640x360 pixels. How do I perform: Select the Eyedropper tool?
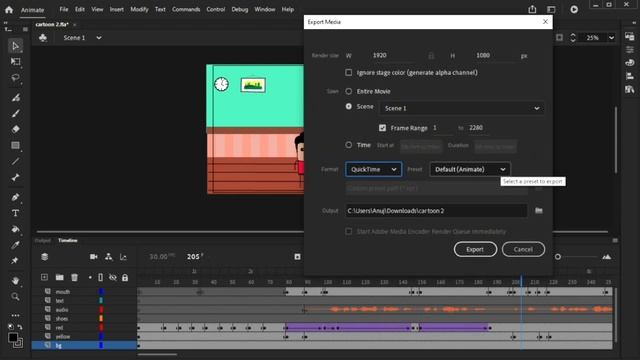15,245
